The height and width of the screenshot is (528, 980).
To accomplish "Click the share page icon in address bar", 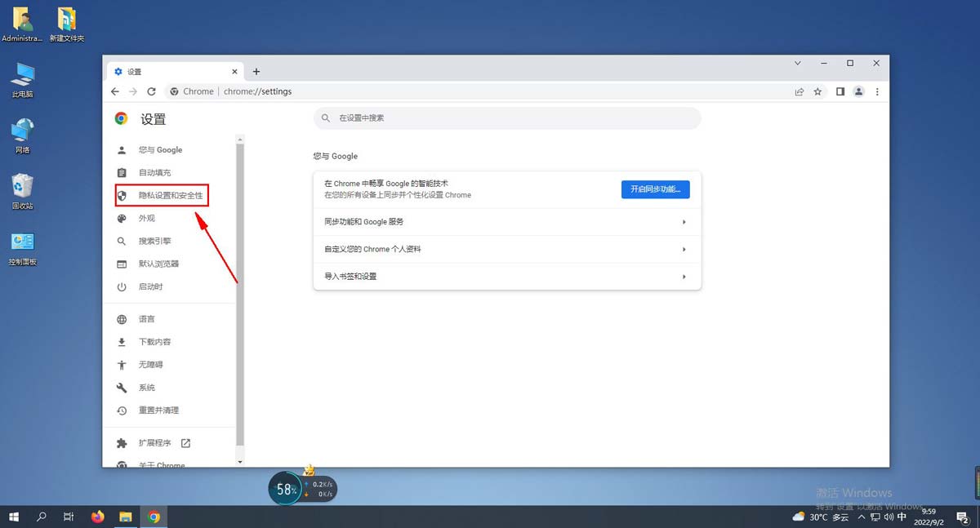I will (x=800, y=91).
